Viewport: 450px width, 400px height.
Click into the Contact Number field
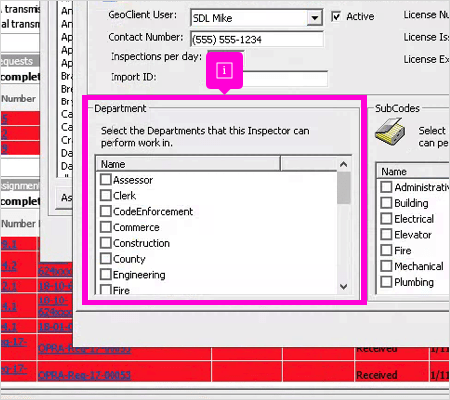click(x=257, y=39)
